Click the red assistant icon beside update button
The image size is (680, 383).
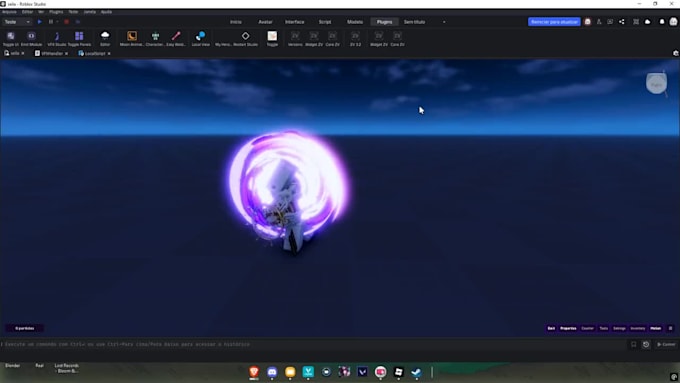click(x=588, y=22)
